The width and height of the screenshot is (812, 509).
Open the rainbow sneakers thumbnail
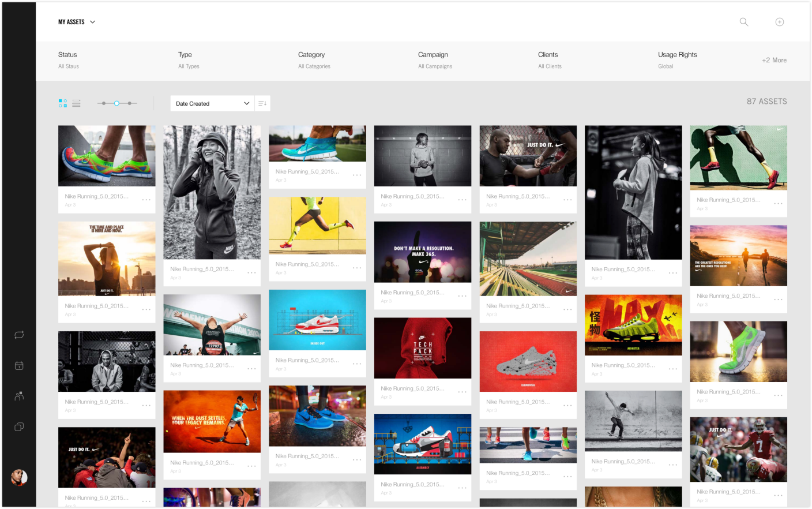107,156
